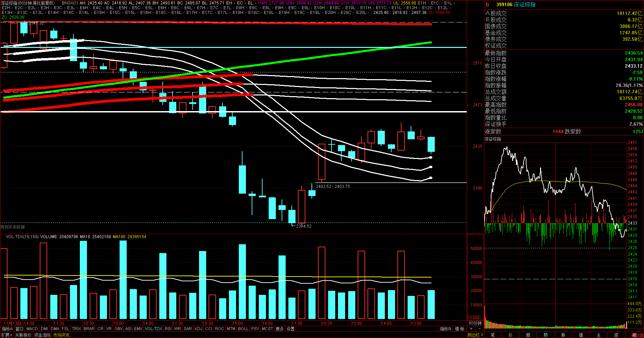644x338 pixels.
Task: Click the 总成交额 value 10112.74亿
Action: pos(629,92)
